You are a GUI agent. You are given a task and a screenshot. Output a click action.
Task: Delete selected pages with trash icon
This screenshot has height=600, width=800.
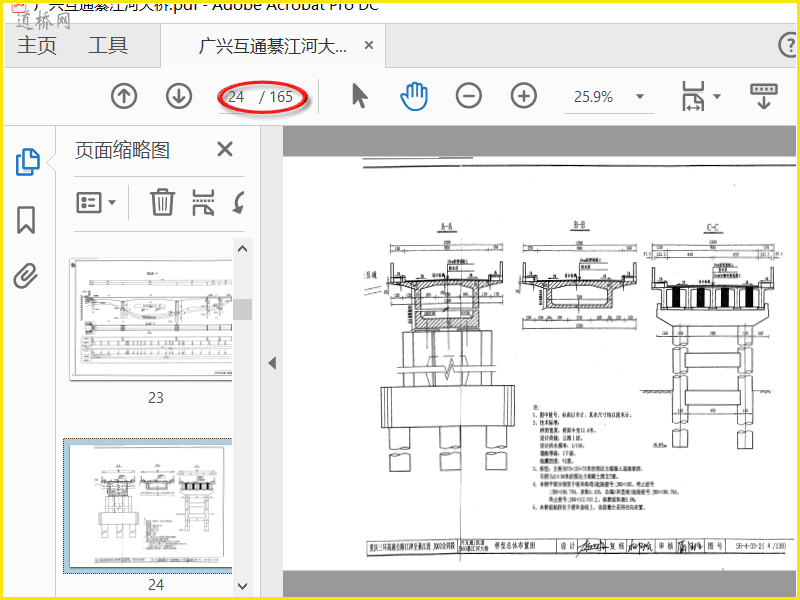(162, 202)
